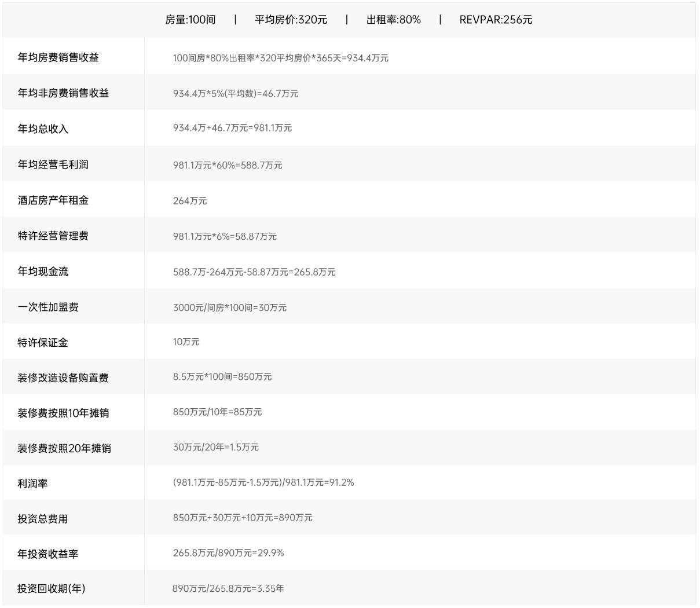
Task: Select the 特许保证金 row label
Action: tap(43, 343)
